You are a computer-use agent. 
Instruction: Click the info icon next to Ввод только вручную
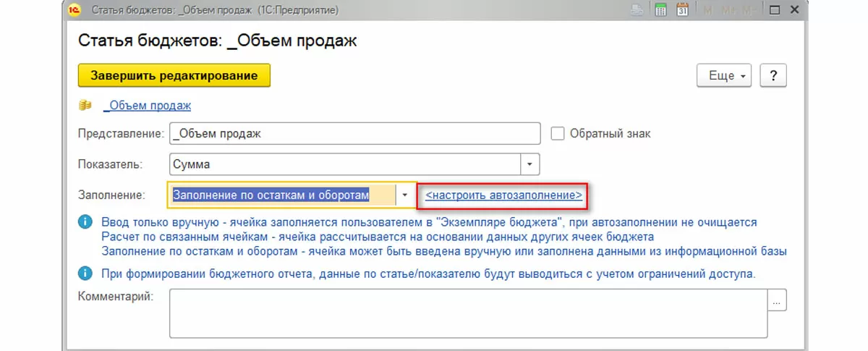pyautogui.click(x=86, y=221)
